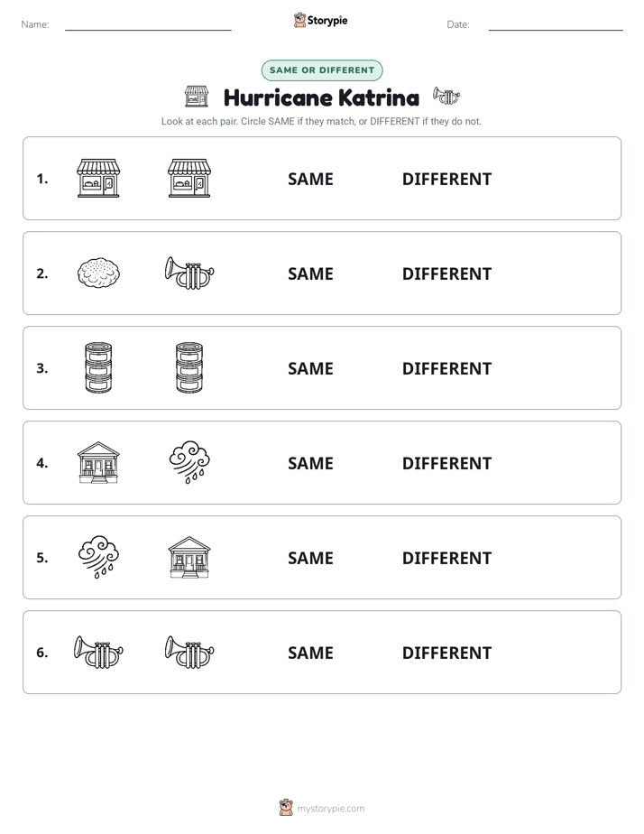
Task: Choose SAME for pair 6
Action: pos(310,653)
